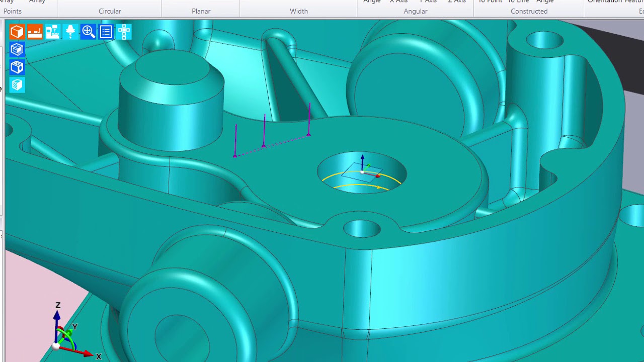The height and width of the screenshot is (362, 644).
Task: Select the Constructed ribbon group label
Action: [x=529, y=11]
